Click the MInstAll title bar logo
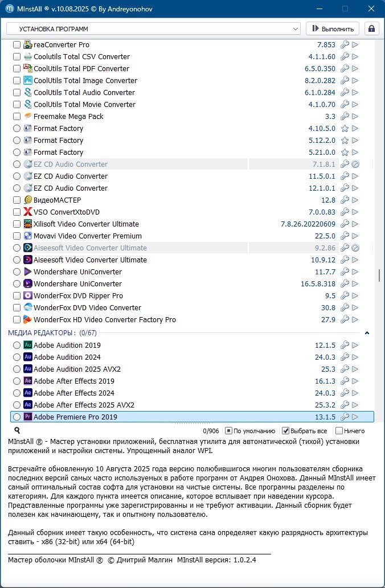The image size is (385, 588). click(10, 8)
